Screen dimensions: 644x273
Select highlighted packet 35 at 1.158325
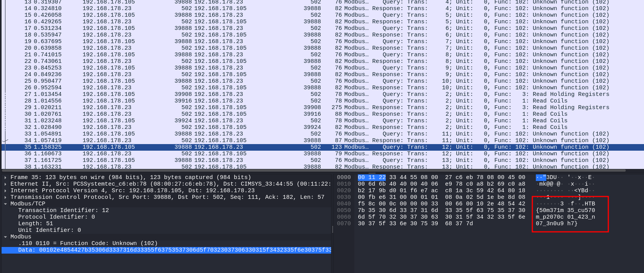point(322,147)
